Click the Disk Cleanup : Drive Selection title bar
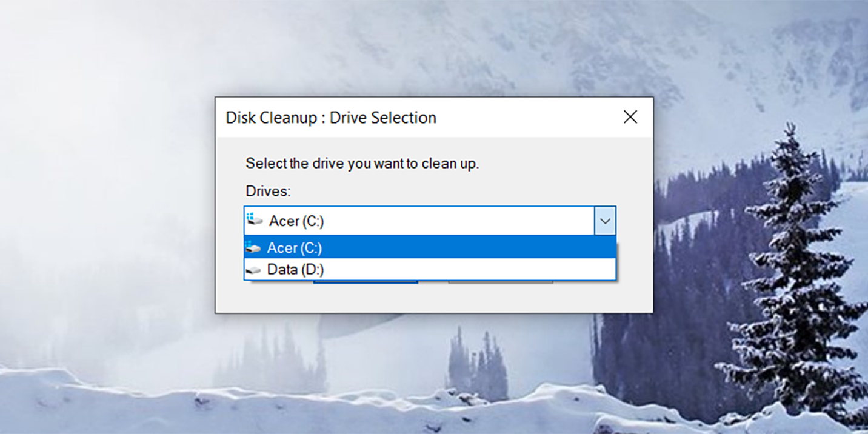 tap(331, 117)
